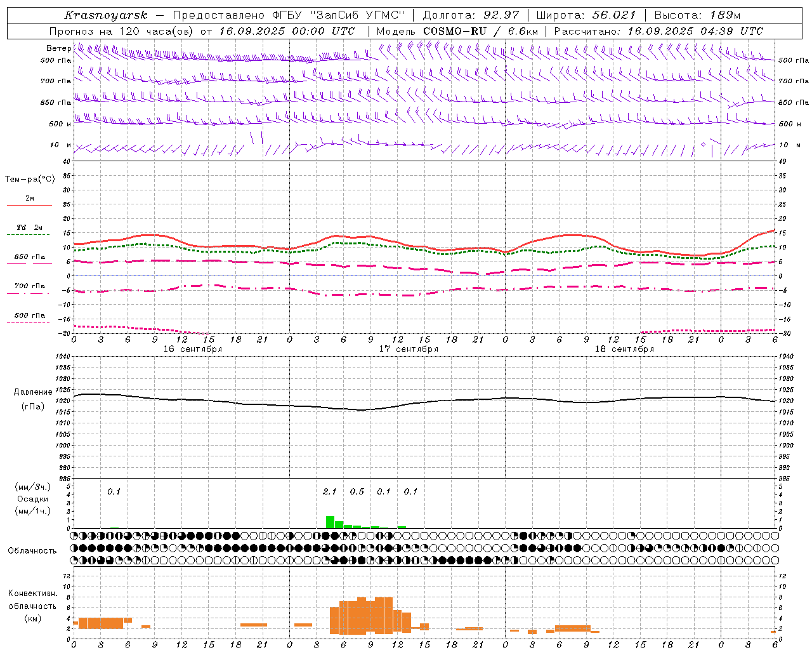Click the (мм/3ч.) precipitation unit label
This screenshot has width=812, height=650.
tap(32, 487)
